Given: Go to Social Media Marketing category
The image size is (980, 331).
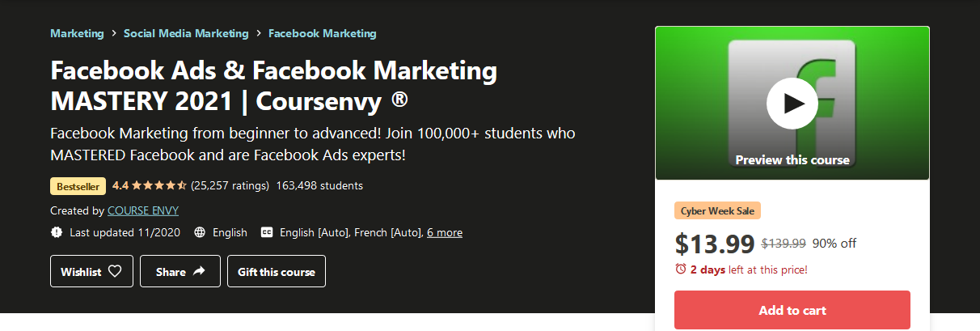Looking at the screenshot, I should point(186,33).
